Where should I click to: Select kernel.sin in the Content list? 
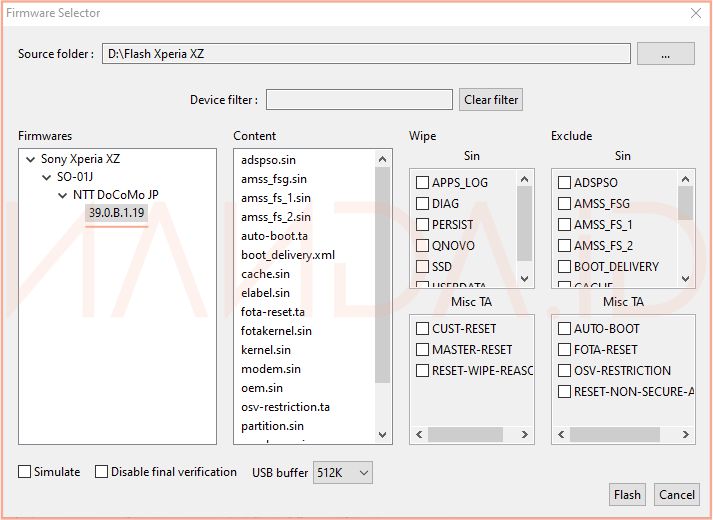tap(266, 350)
